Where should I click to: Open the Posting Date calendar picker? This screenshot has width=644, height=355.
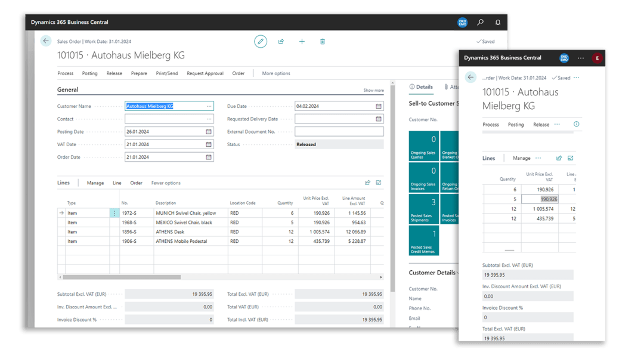pos(209,131)
